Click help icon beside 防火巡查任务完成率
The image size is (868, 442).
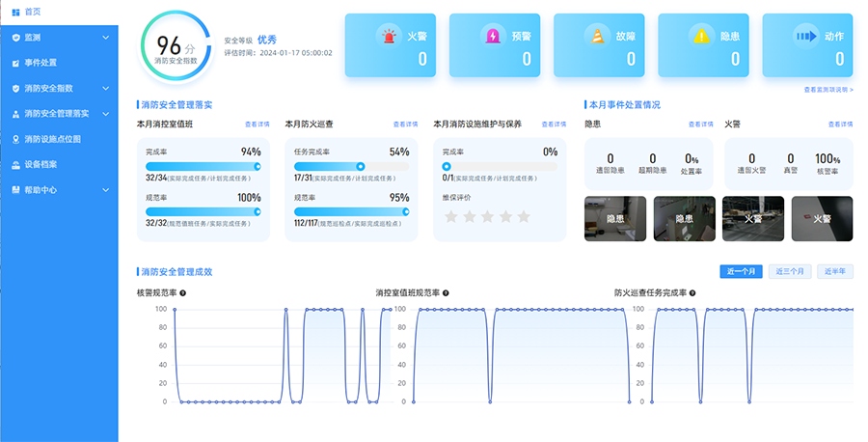(x=692, y=292)
